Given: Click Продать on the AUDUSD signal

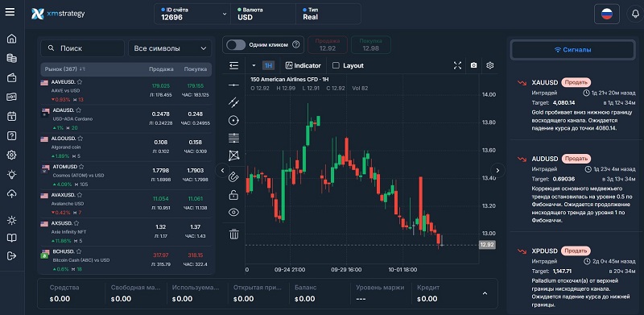Looking at the screenshot, I should [576, 159].
